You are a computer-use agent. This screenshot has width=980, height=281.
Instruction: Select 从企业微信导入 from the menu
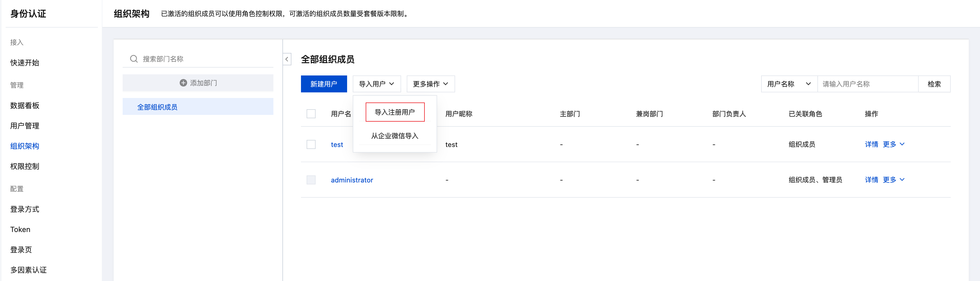pyautogui.click(x=395, y=135)
